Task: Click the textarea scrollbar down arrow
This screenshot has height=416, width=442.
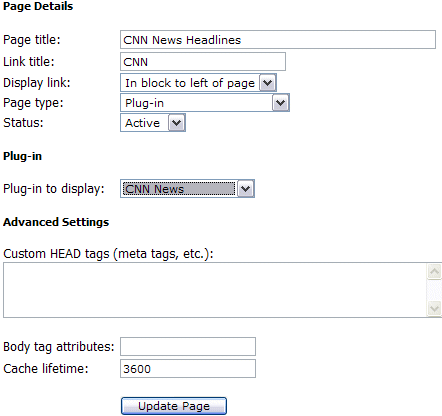Action: tap(434, 309)
